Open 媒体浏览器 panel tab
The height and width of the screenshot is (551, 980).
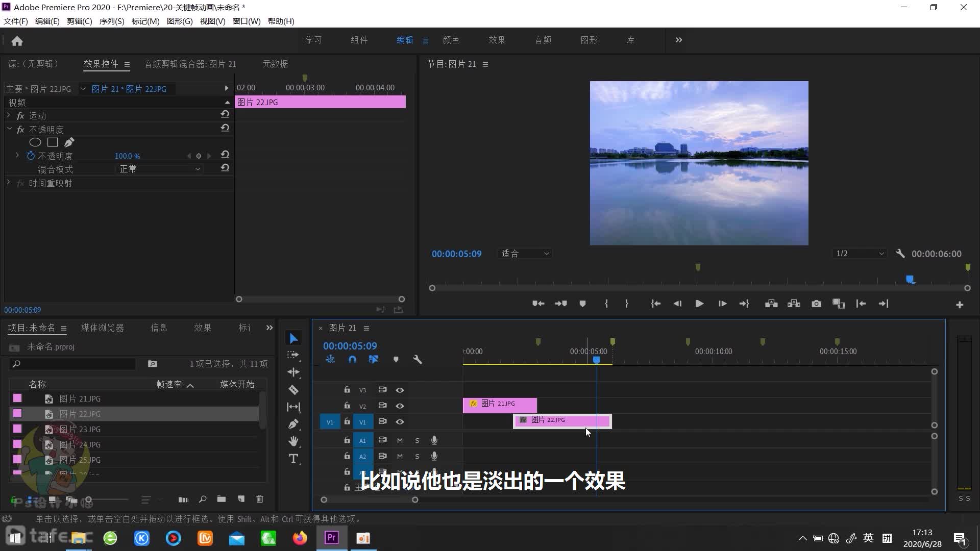coord(102,328)
